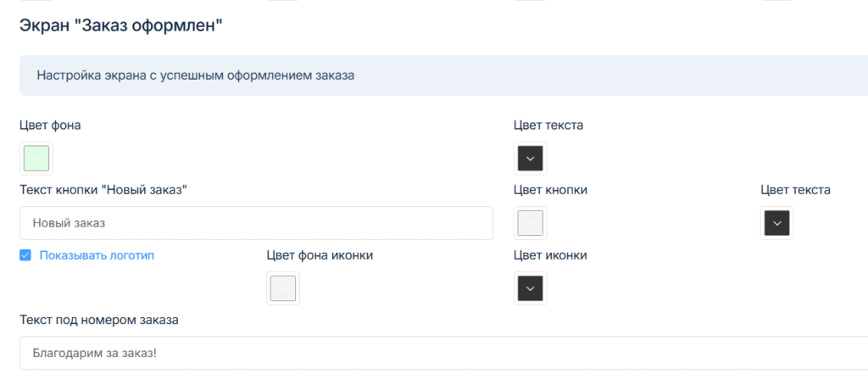868x380 pixels.
Task: Open Цвет текста swatch right of Цвет кнопки
Action: pos(776,223)
